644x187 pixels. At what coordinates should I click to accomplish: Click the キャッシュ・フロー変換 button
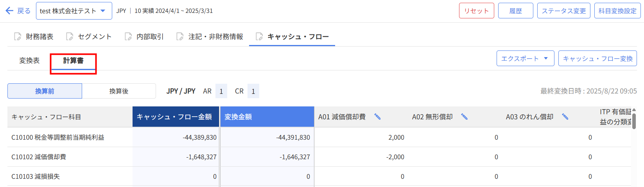point(597,59)
